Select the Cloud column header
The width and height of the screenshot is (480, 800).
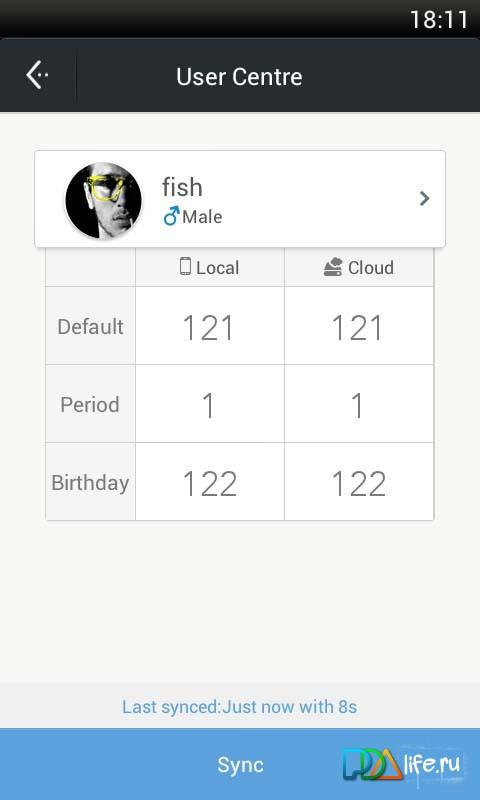pos(359,267)
